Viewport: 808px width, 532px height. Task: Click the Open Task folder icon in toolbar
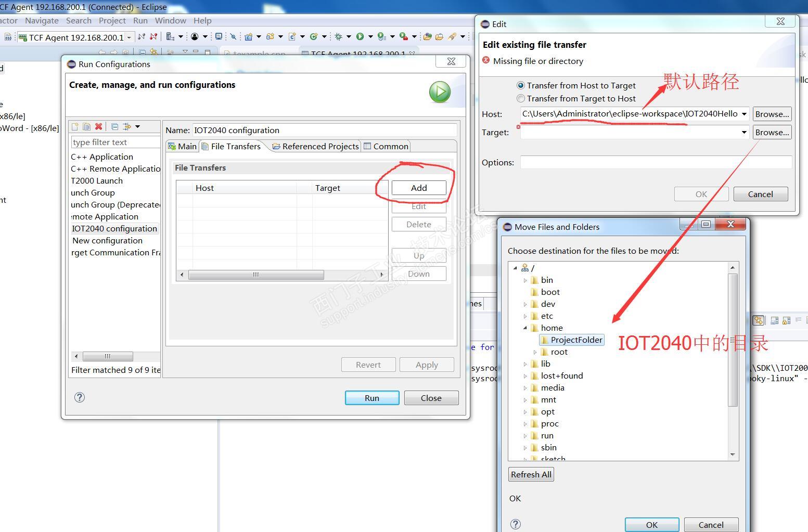click(x=439, y=36)
